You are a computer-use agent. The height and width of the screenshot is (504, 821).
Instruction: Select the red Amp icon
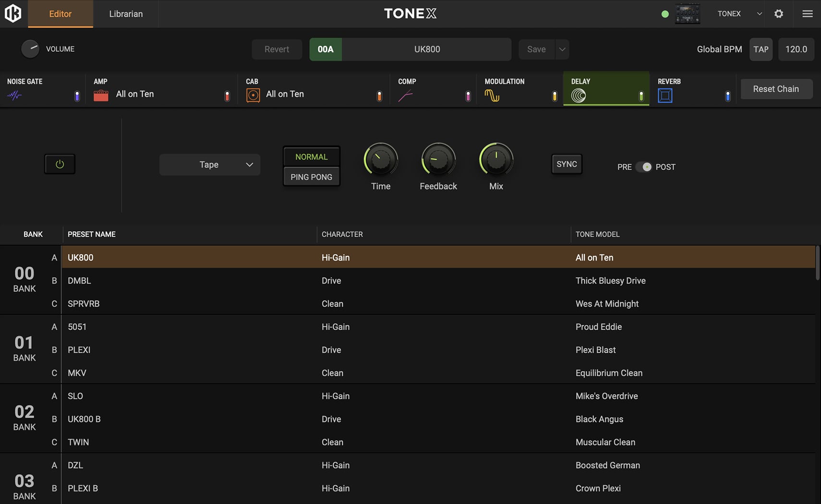coord(101,96)
